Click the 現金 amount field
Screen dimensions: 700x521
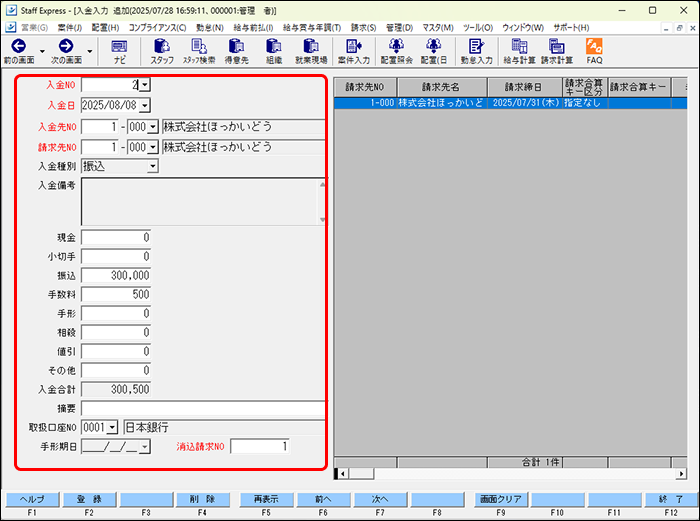coord(116,238)
